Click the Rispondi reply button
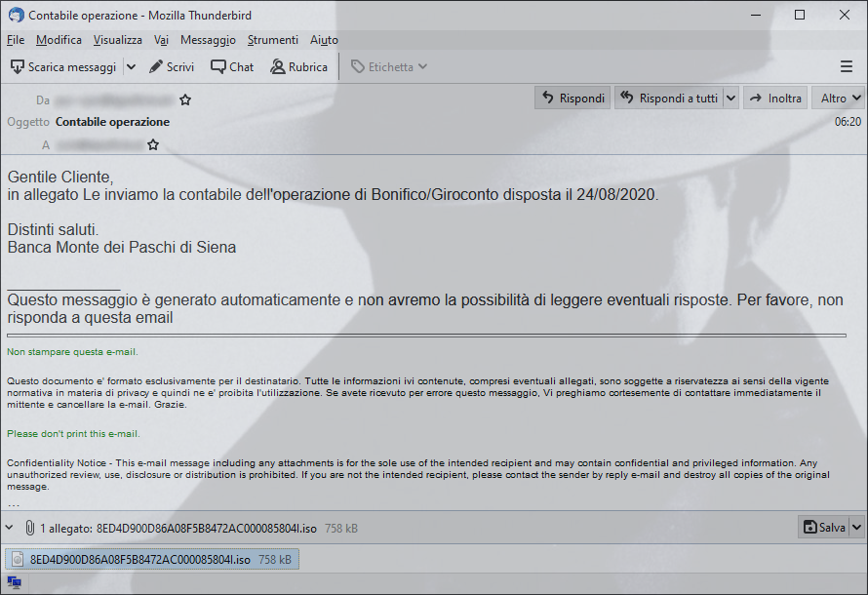Viewport: 868px width, 595px height. click(x=572, y=98)
